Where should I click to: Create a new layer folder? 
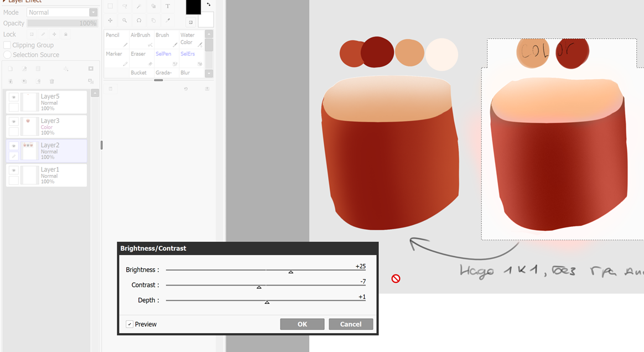tap(38, 69)
